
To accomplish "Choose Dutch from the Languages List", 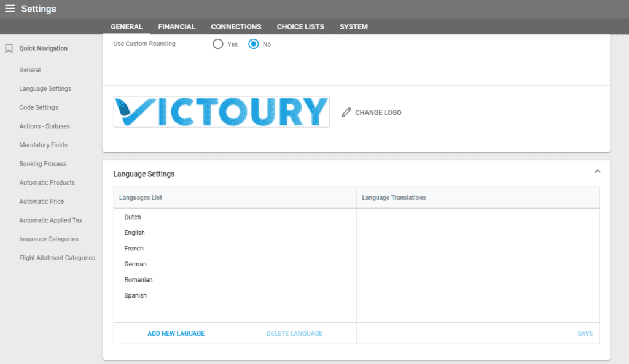I will [x=133, y=217].
